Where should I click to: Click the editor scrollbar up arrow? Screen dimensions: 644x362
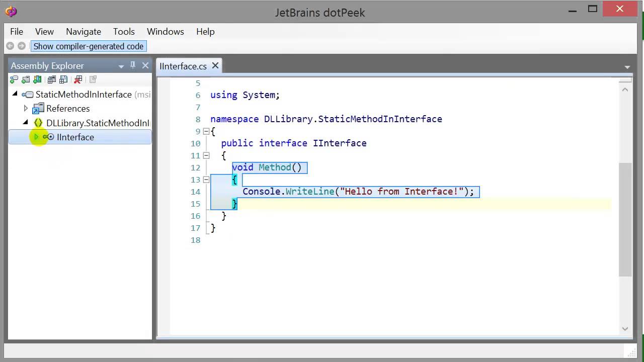tap(625, 89)
